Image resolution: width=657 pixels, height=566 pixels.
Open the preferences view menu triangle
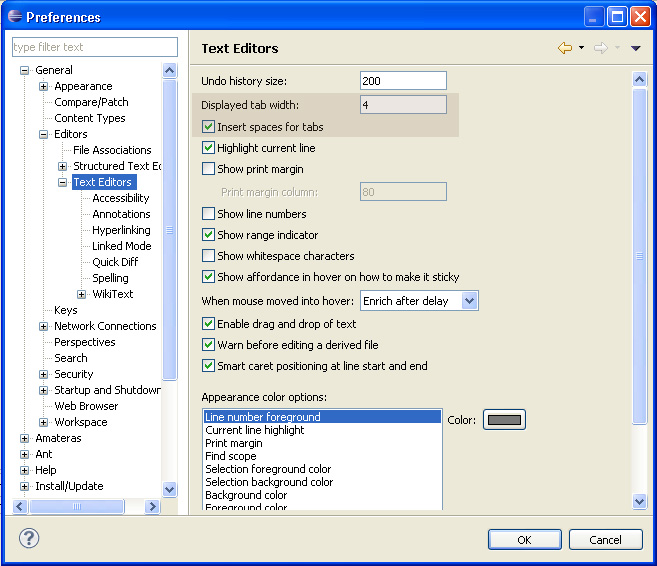coord(635,48)
